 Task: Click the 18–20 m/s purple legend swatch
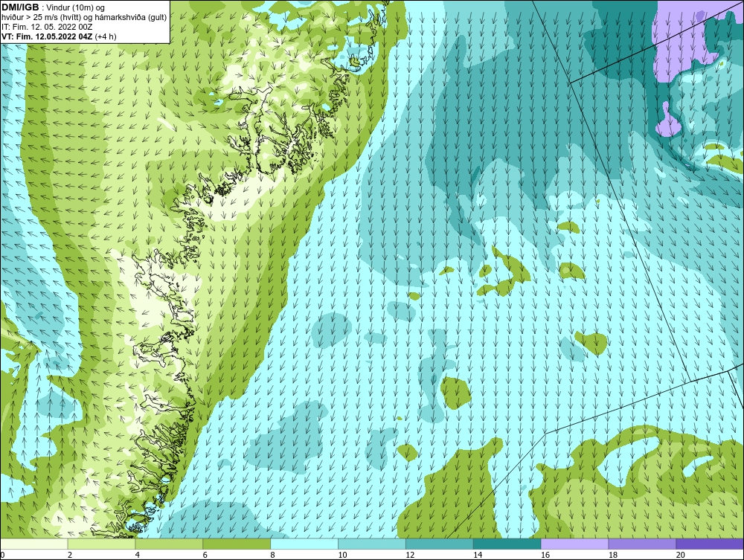point(643,544)
